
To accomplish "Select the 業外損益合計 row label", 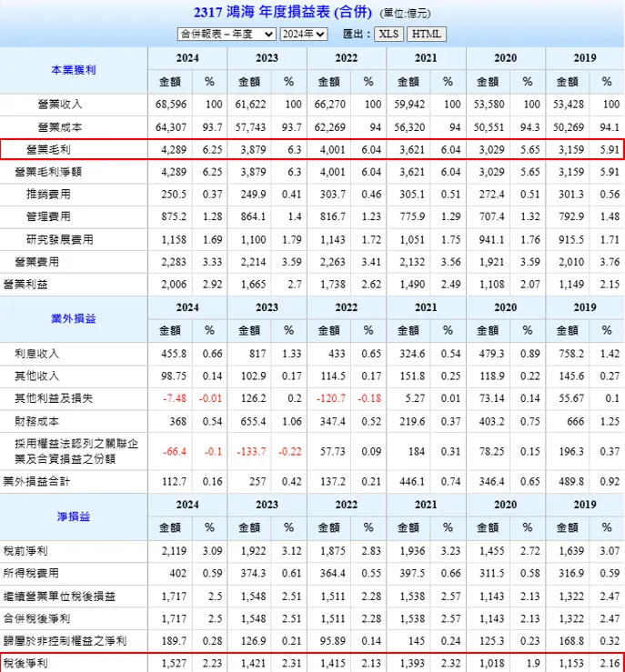I will tap(37, 481).
